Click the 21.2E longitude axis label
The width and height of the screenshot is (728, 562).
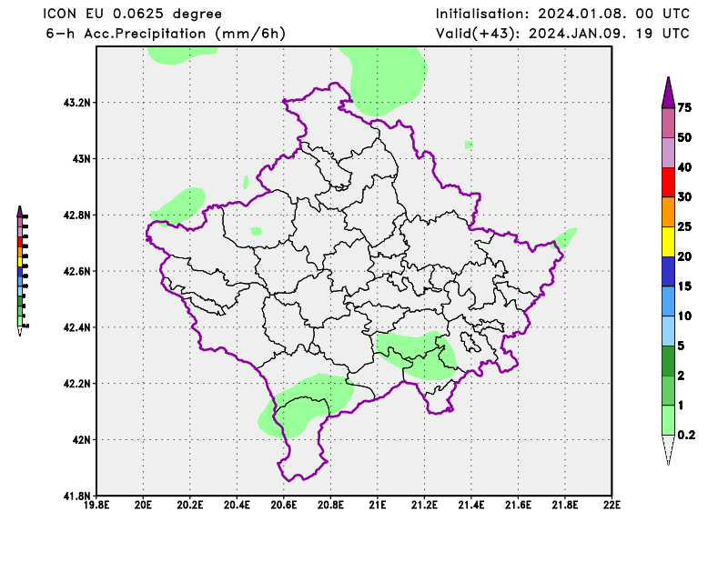click(424, 505)
